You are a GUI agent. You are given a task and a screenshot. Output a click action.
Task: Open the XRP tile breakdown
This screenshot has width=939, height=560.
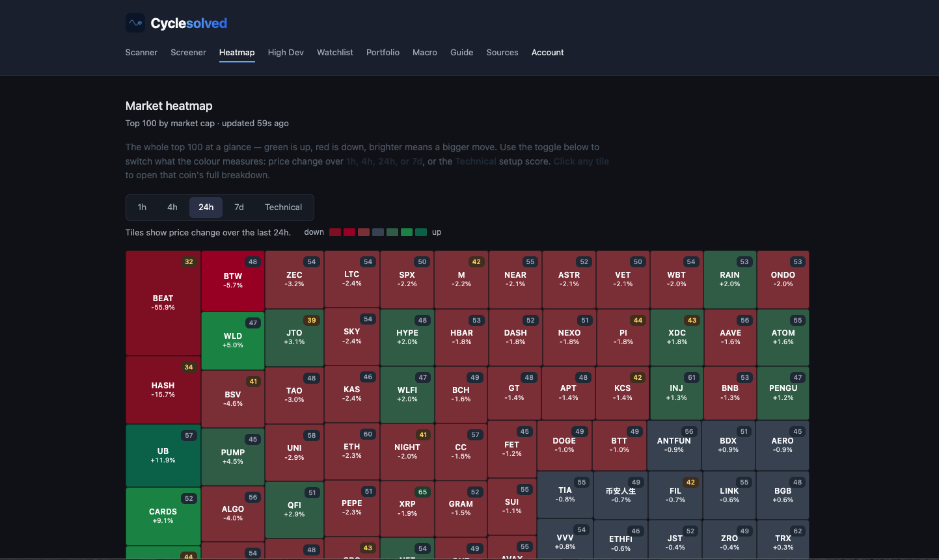coord(407,509)
